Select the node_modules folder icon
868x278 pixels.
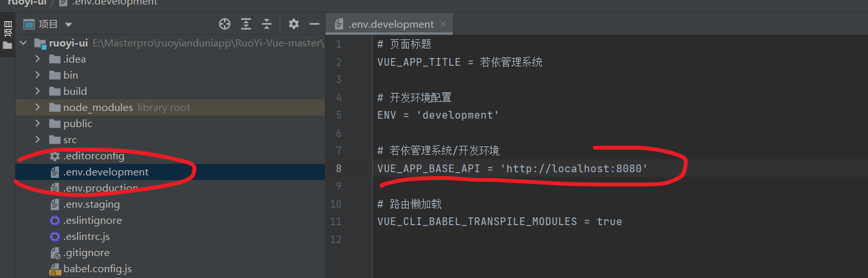click(x=55, y=108)
